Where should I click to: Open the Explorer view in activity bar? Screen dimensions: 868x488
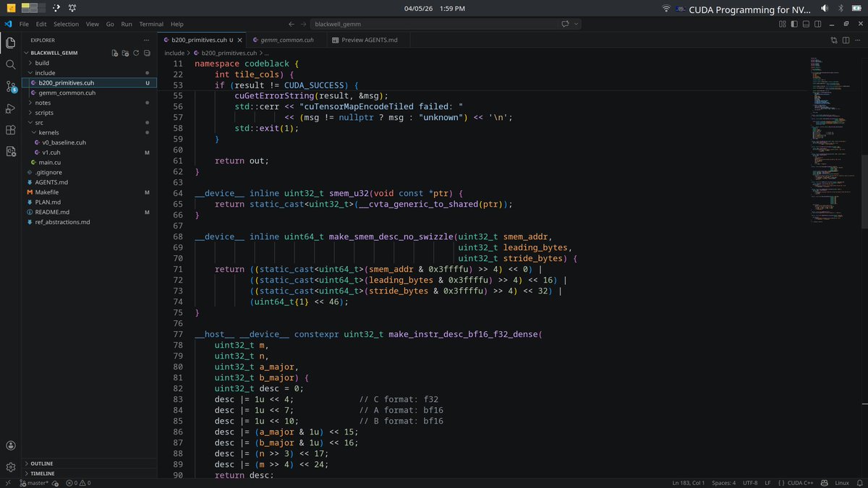[x=10, y=42]
